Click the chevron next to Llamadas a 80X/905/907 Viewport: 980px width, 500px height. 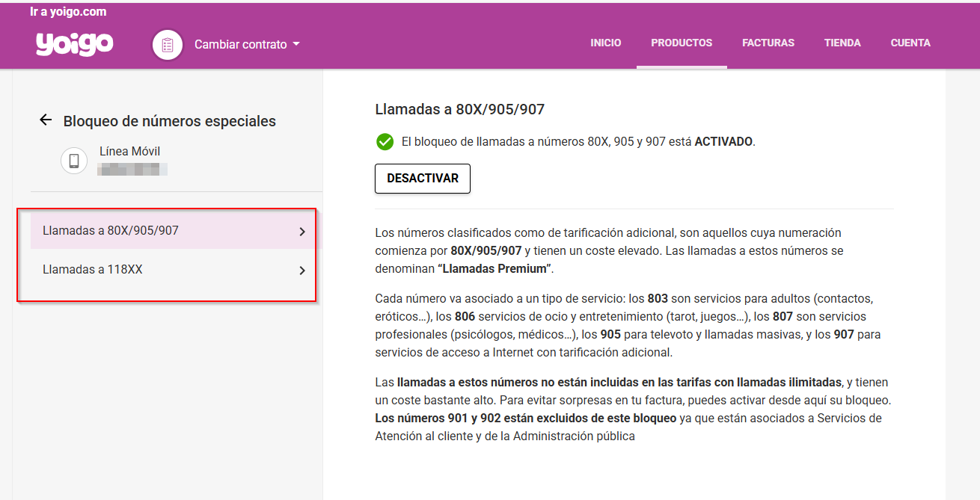click(303, 232)
